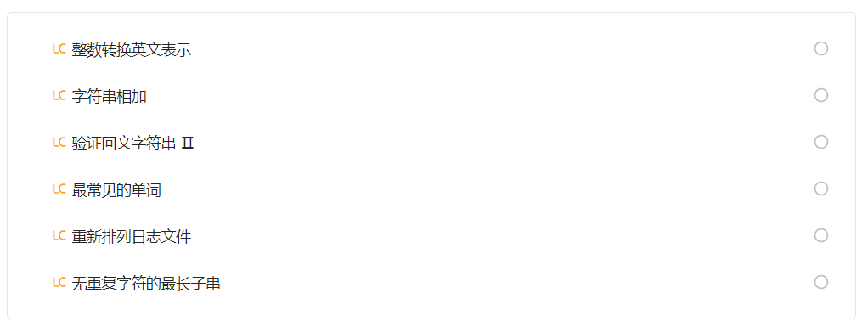This screenshot has height=327, width=868.
Task: Click the Ⅱ numeral in the palindrome title
Action: pyautogui.click(x=188, y=144)
